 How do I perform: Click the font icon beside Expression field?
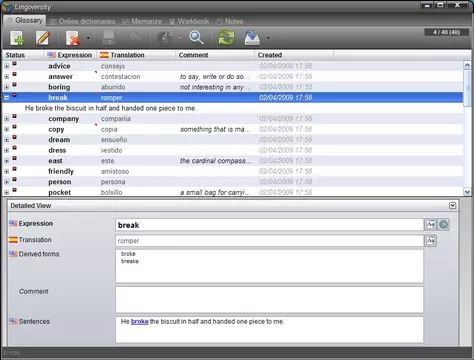(431, 225)
